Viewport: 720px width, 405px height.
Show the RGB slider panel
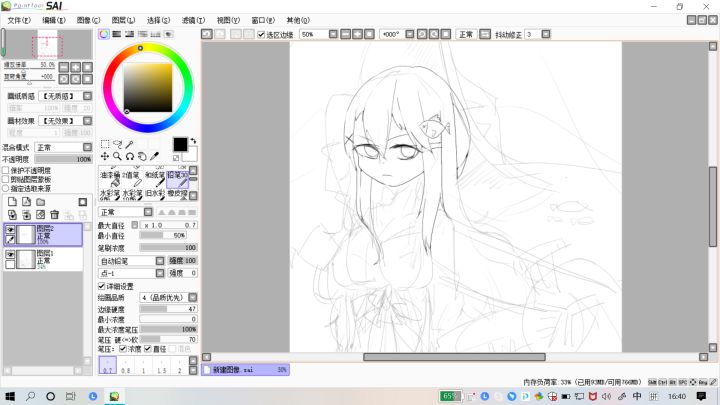click(x=117, y=34)
